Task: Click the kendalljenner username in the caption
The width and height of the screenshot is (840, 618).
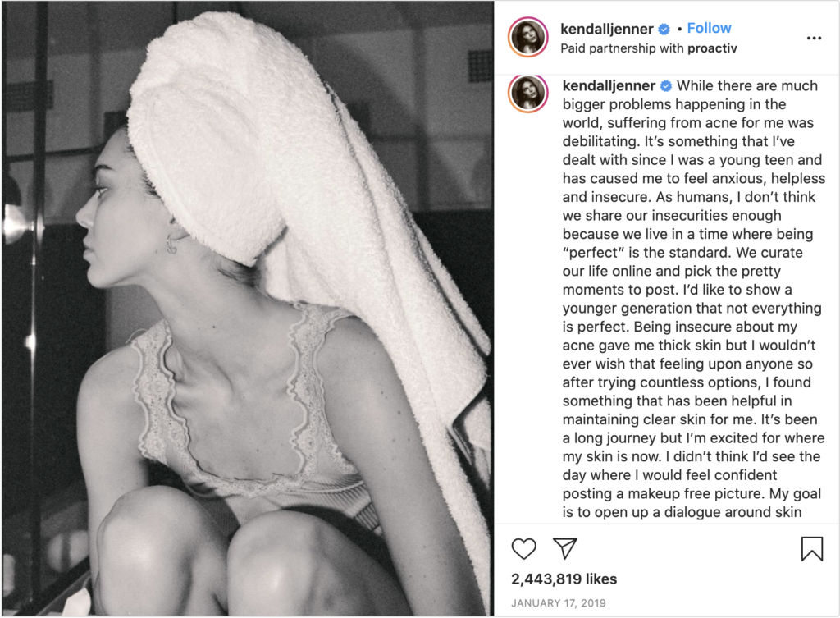Action: click(x=609, y=85)
